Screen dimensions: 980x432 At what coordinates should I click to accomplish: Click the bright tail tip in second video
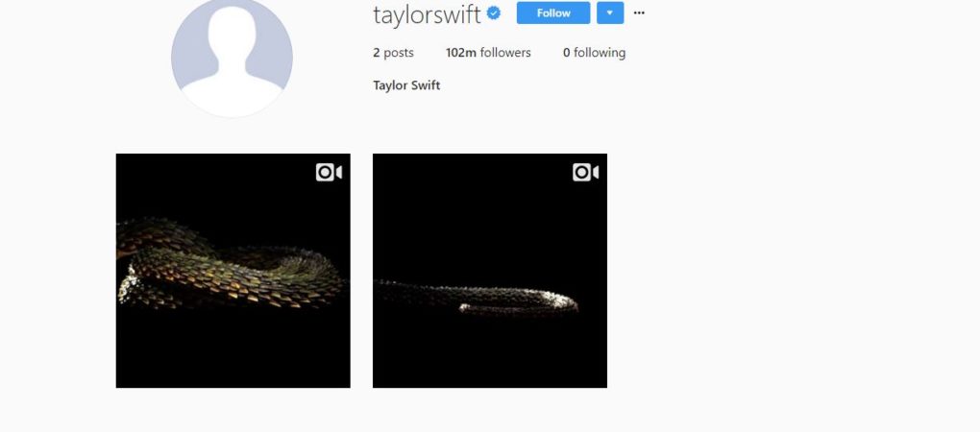coord(561,300)
